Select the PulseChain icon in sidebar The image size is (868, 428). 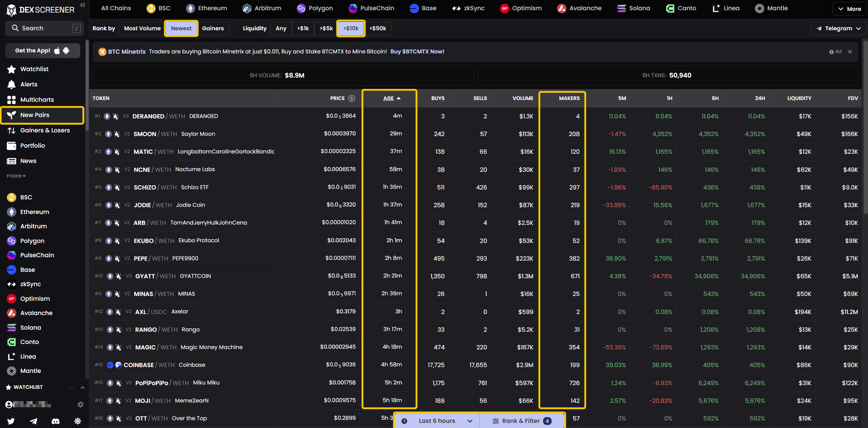point(11,255)
